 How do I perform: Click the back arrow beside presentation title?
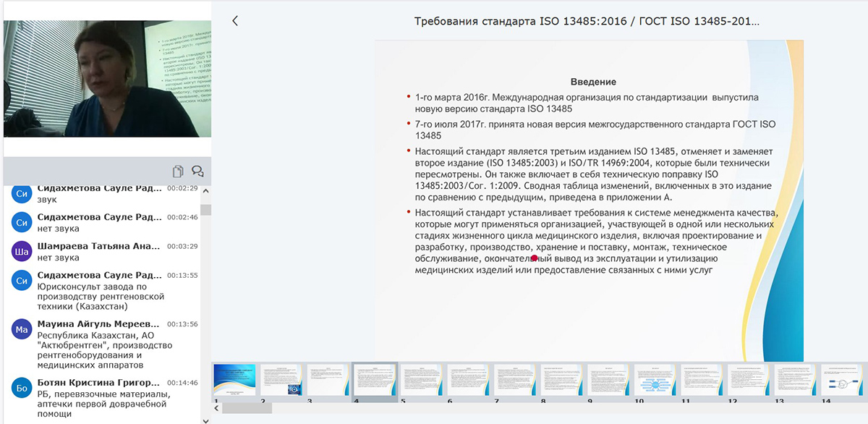(x=235, y=21)
